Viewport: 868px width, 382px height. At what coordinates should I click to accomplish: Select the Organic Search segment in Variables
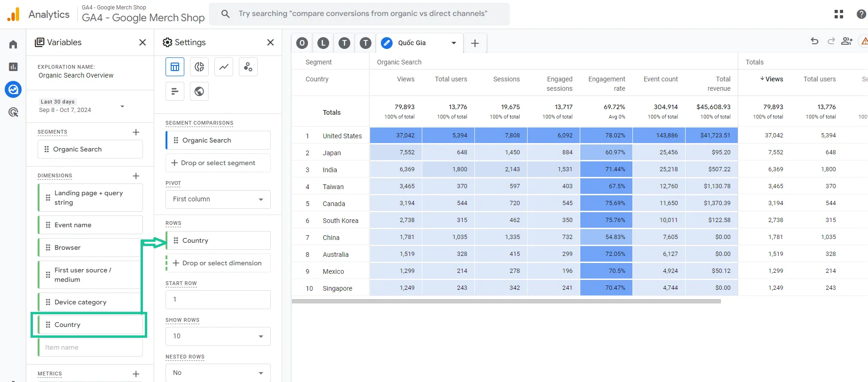(90, 149)
